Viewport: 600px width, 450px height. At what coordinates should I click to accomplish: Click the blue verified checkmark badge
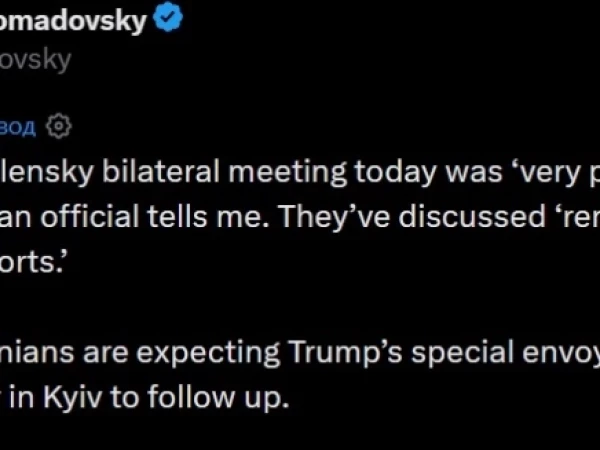click(x=168, y=18)
